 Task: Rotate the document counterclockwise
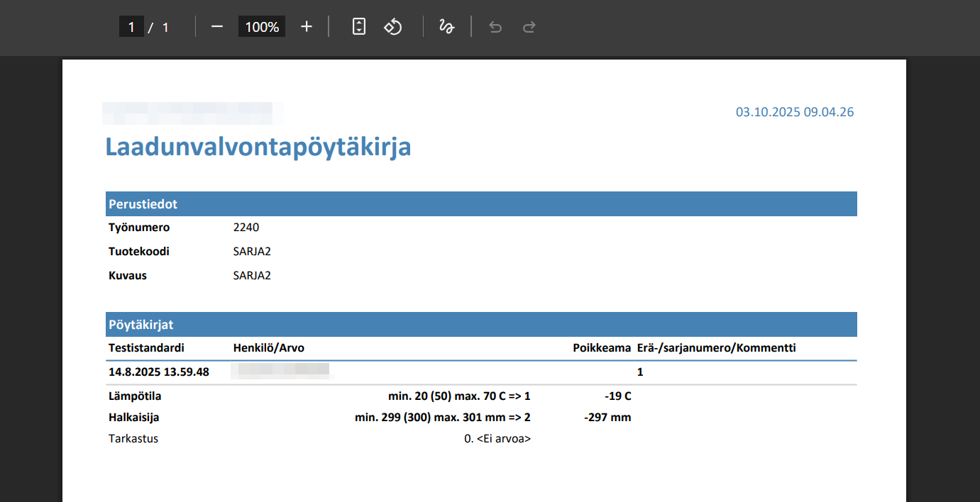pos(393,27)
